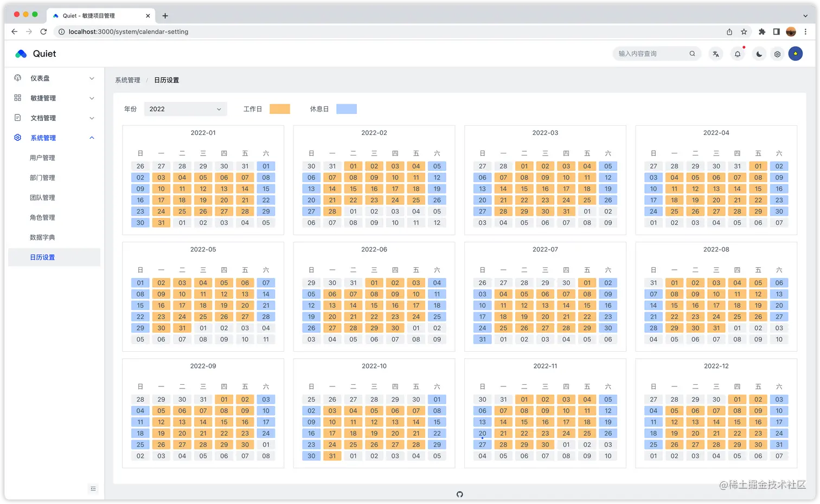The image size is (820, 504).
Task: Open the 年份 year dropdown showing 2022
Action: pyautogui.click(x=185, y=109)
